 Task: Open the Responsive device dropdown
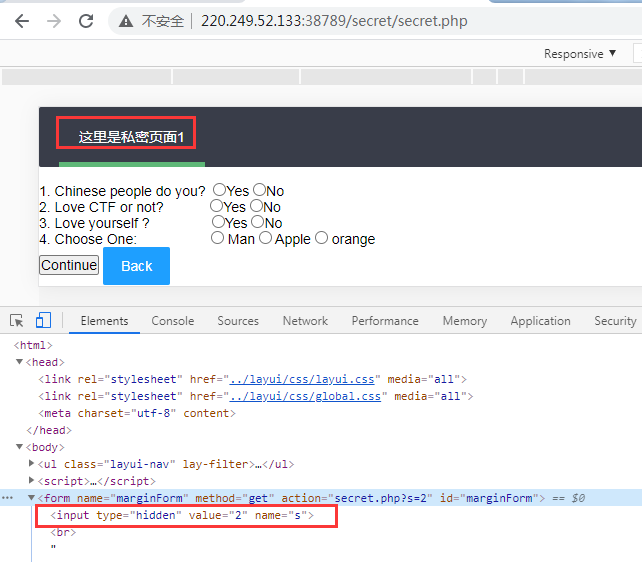click(x=580, y=54)
